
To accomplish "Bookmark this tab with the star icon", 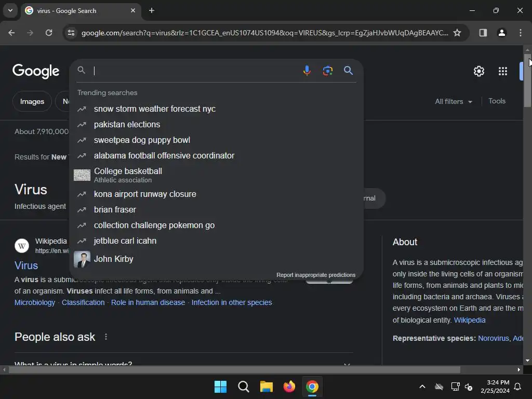I will (x=457, y=33).
